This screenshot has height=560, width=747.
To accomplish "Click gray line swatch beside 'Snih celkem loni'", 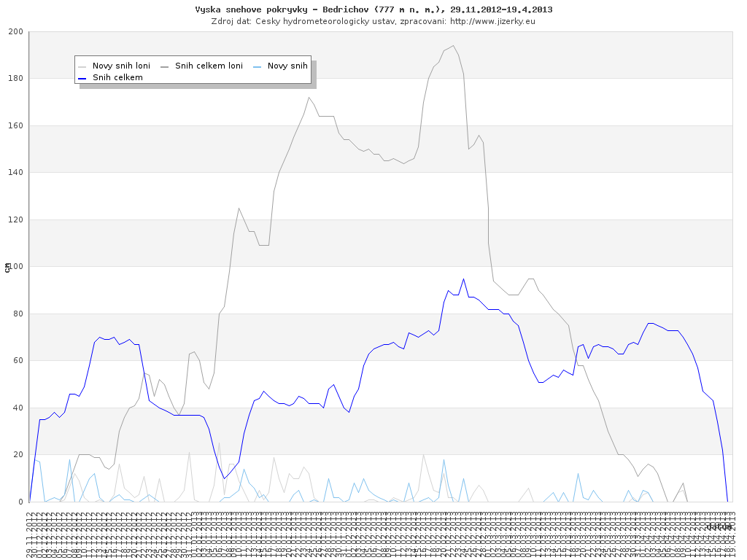I will [x=165, y=66].
